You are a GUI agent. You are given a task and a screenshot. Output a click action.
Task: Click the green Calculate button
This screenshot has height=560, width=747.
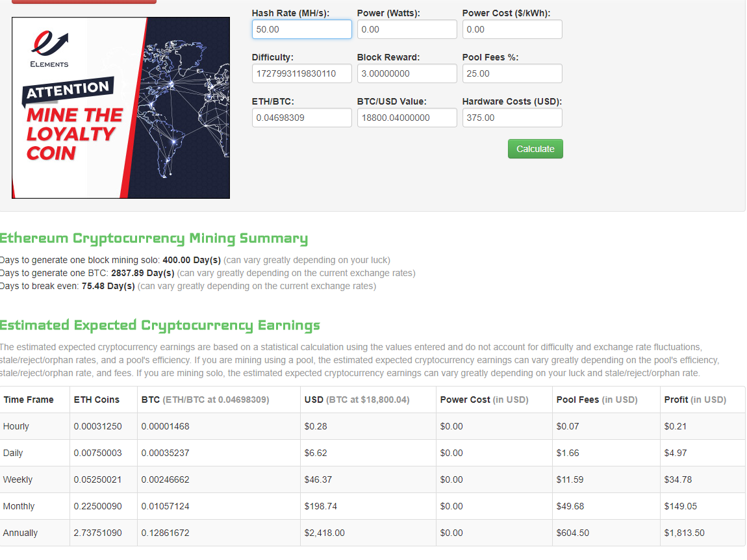[535, 149]
